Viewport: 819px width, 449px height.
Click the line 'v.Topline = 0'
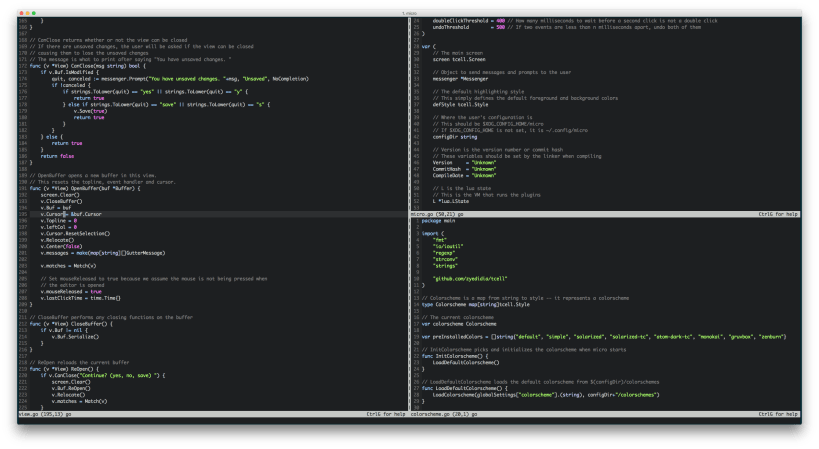[x=59, y=220]
